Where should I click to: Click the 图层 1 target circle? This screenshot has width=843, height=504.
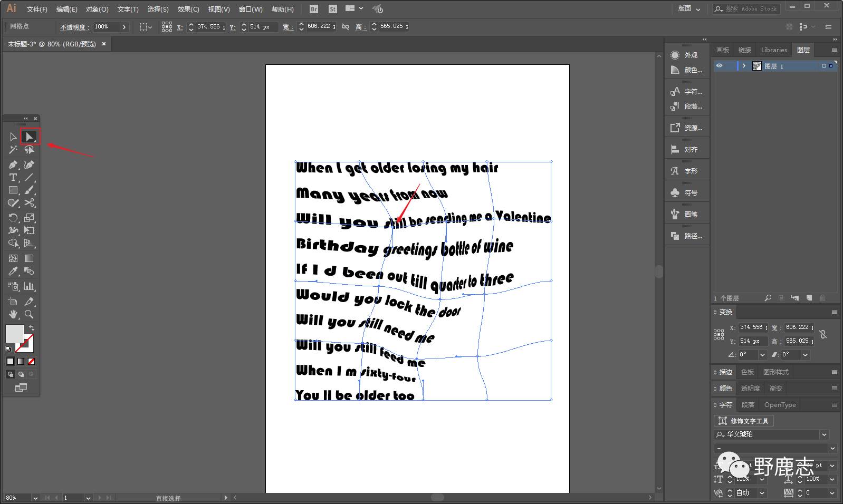pos(823,66)
